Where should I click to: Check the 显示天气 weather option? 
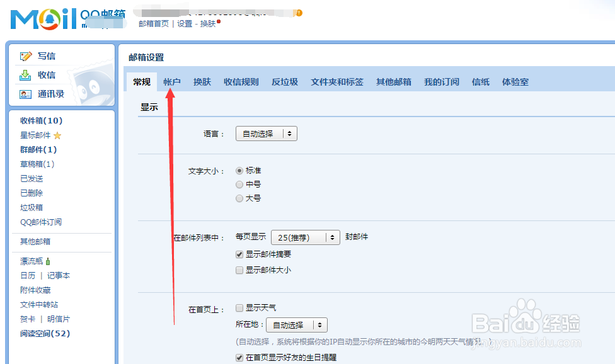pos(239,309)
